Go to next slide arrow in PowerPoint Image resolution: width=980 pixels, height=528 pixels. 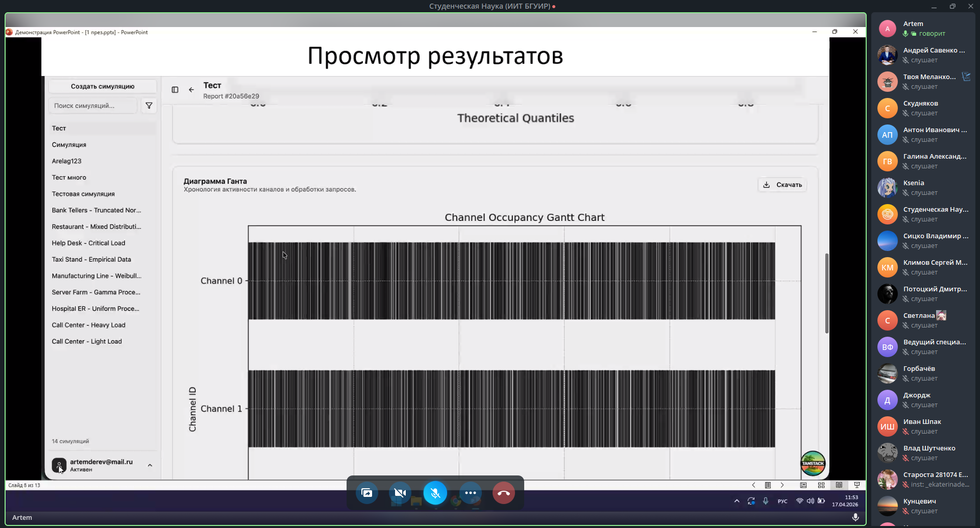click(782, 485)
